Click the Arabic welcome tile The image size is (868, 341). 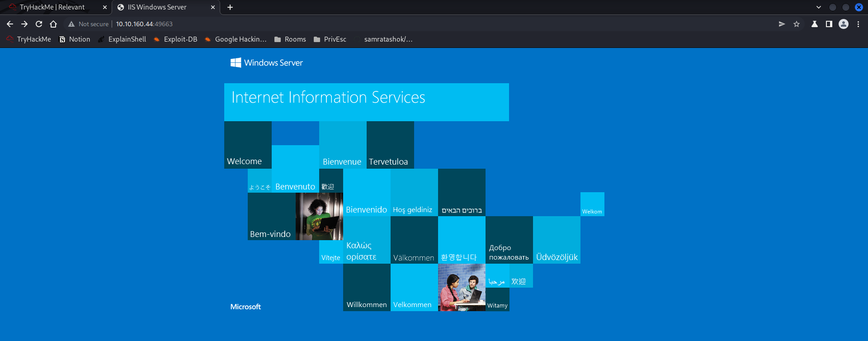(x=497, y=275)
